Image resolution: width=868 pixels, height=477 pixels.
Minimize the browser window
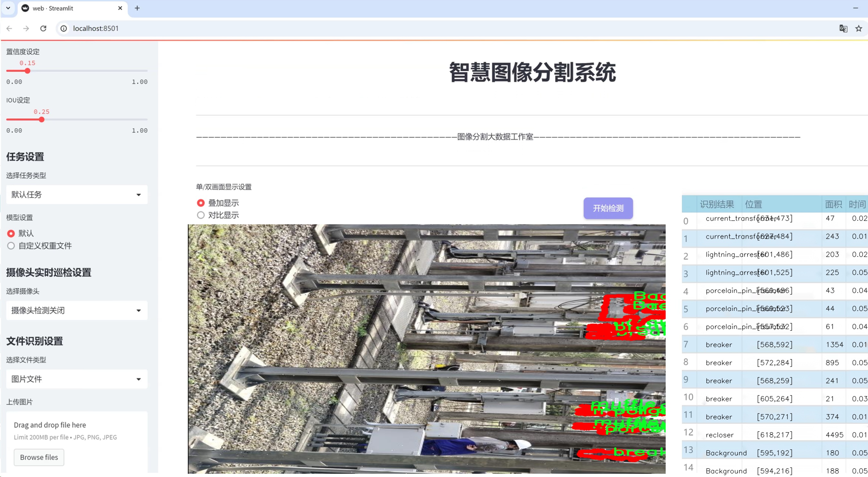pyautogui.click(x=855, y=8)
